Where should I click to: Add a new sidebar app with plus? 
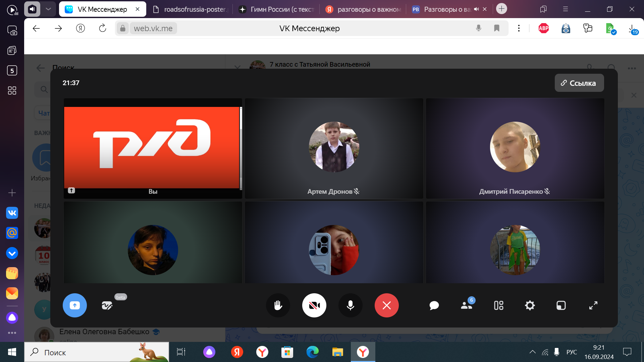(x=12, y=193)
